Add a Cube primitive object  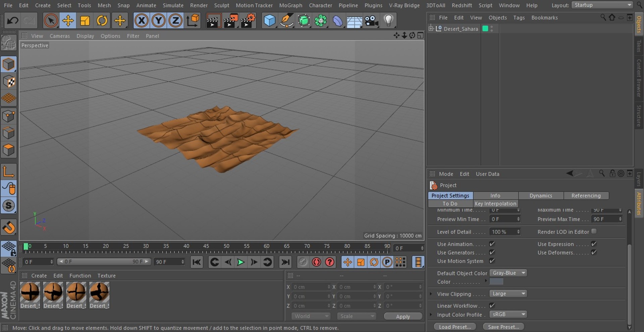click(270, 21)
